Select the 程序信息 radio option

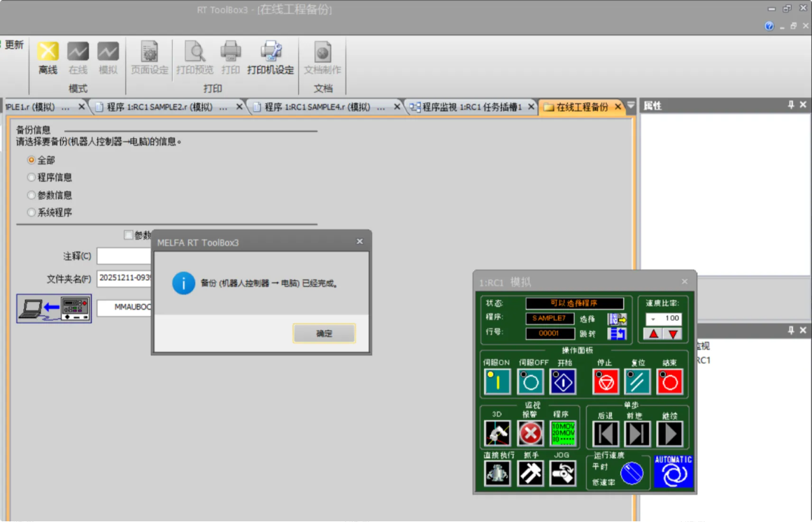[x=31, y=177]
